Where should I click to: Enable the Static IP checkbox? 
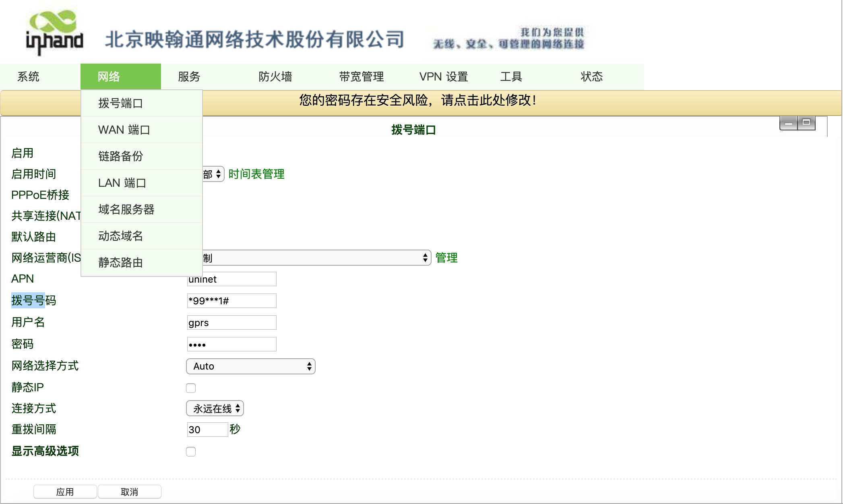point(191,388)
